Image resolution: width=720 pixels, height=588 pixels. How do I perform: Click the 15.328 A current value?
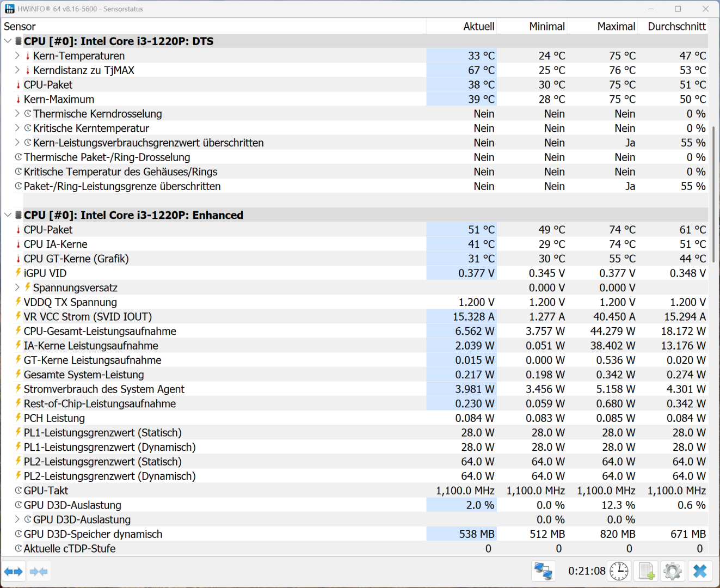pos(473,316)
